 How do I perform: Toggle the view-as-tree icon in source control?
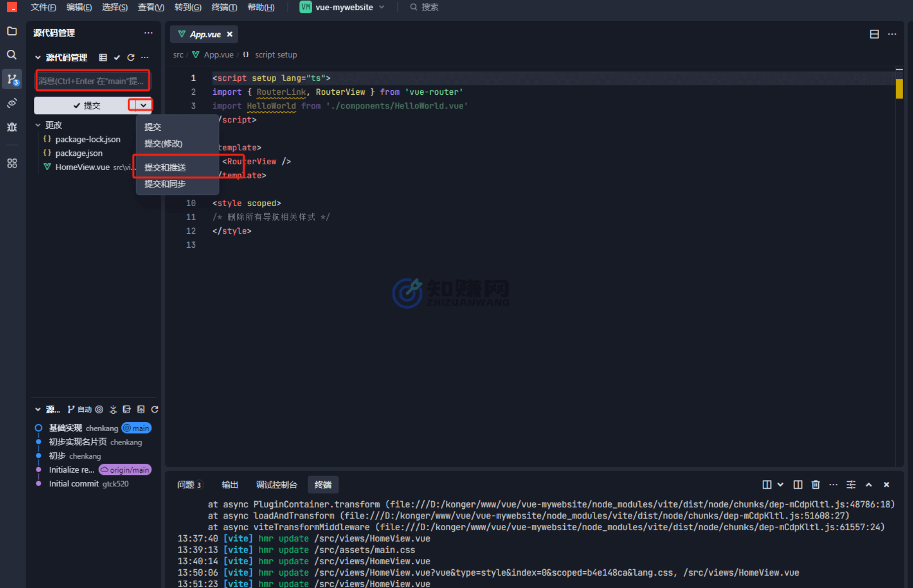coord(103,58)
